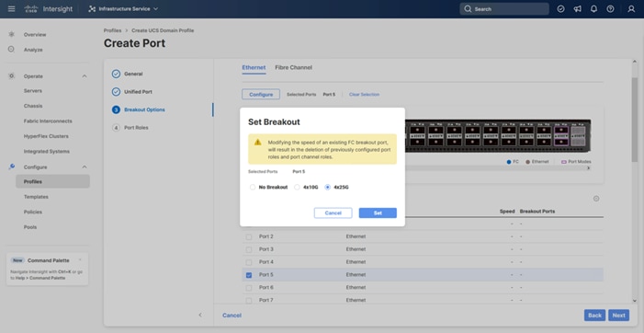This screenshot has height=333, width=644.
Task: Click the Cisco Intersight logo
Action: (49, 8)
